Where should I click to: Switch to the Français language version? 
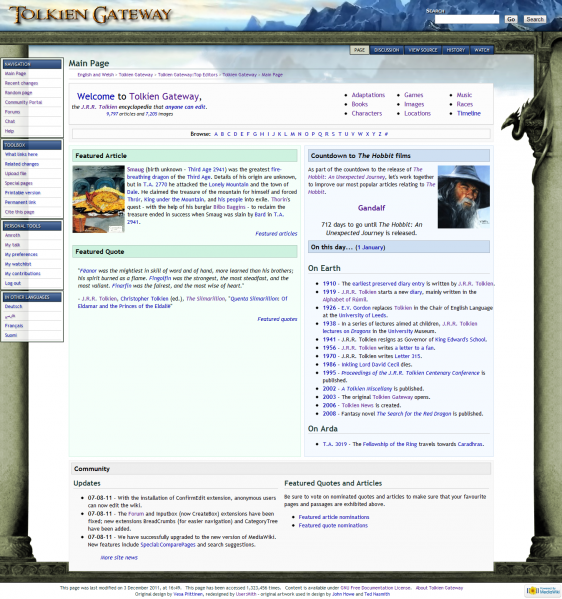(x=14, y=326)
